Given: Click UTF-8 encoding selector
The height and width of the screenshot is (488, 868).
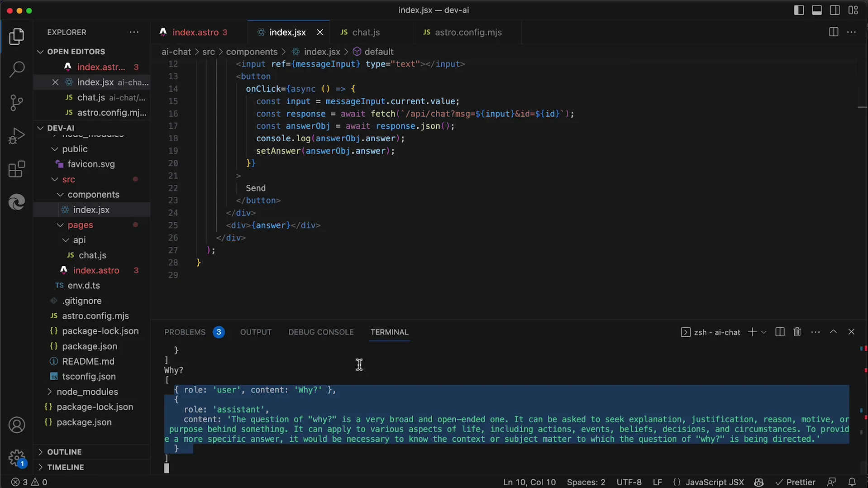Looking at the screenshot, I should [629, 482].
